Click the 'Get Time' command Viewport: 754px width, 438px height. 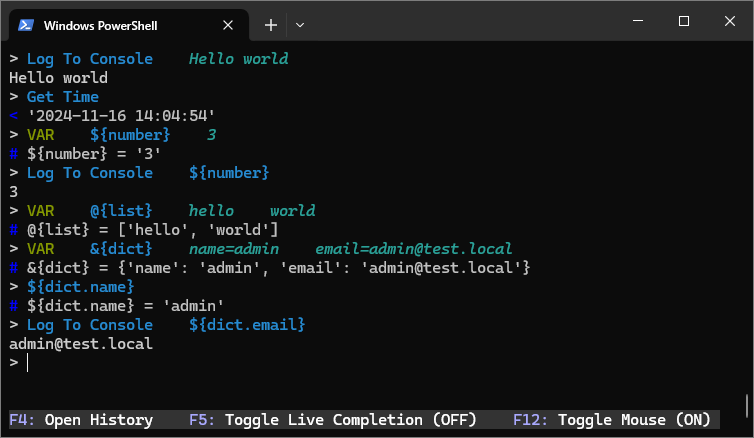tap(63, 97)
